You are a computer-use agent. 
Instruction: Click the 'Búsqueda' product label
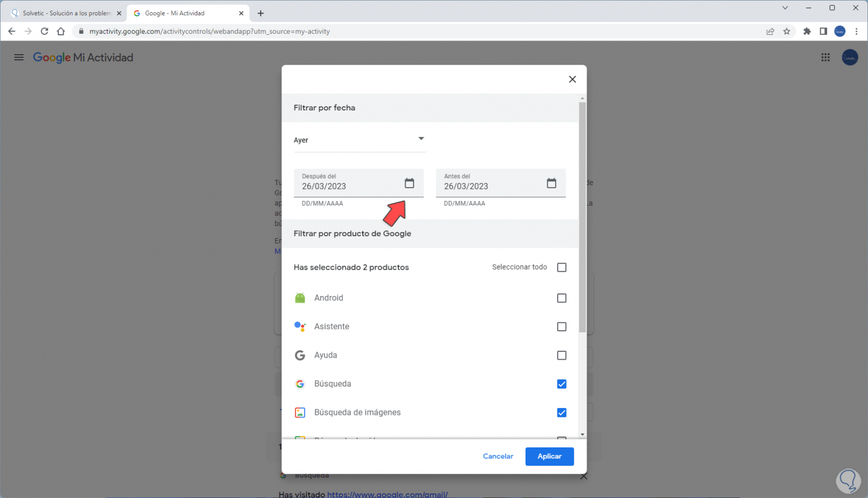[332, 384]
